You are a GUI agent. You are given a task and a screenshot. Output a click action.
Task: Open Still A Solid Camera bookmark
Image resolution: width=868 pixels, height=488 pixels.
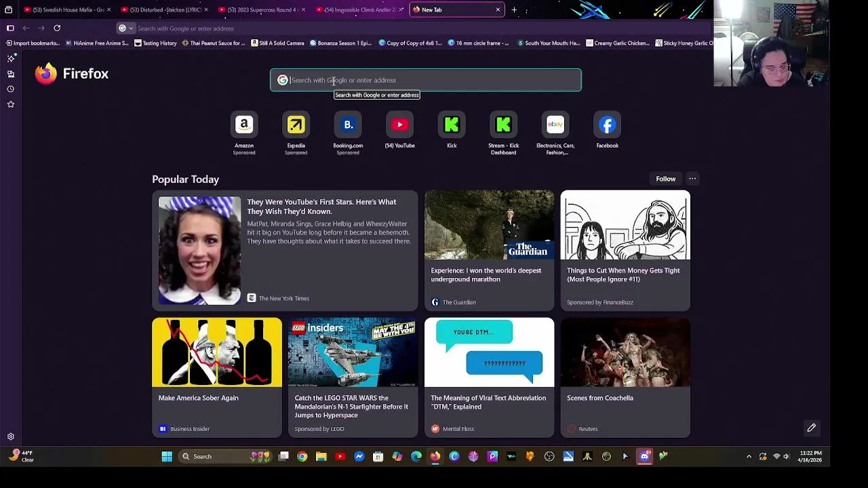point(277,43)
